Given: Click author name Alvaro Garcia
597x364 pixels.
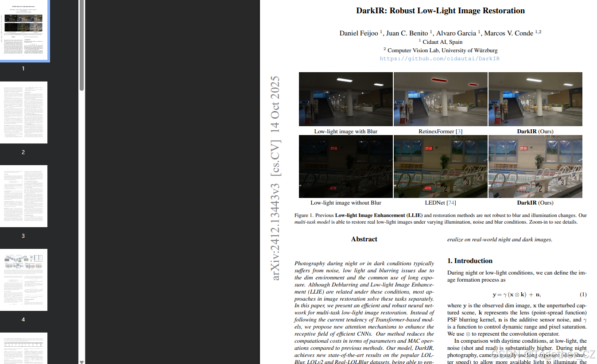Looking at the screenshot, I should click(x=456, y=33).
